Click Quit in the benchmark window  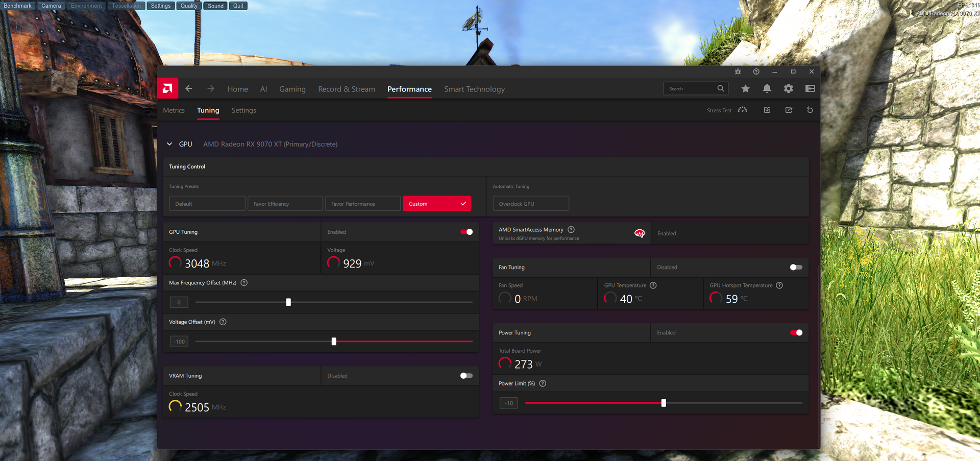238,6
